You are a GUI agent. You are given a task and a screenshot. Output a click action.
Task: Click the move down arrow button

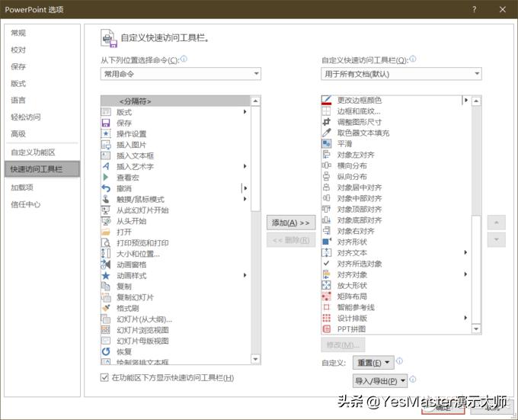[496, 239]
